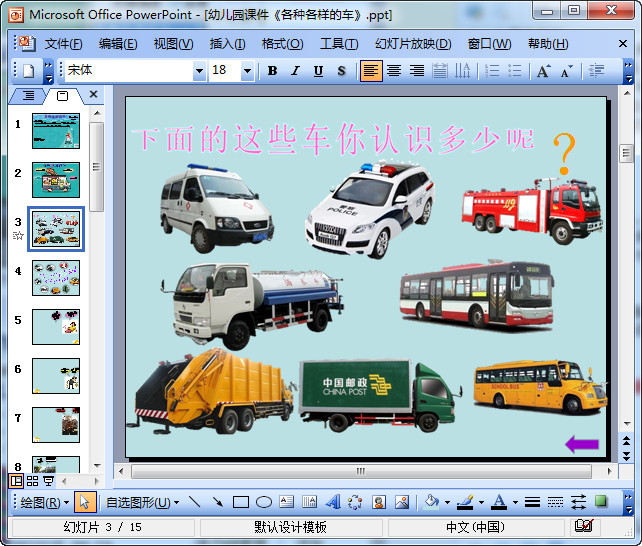Screen dimensions: 642x546
Task: Open the 帮助(H) menu
Action: pyautogui.click(x=548, y=43)
